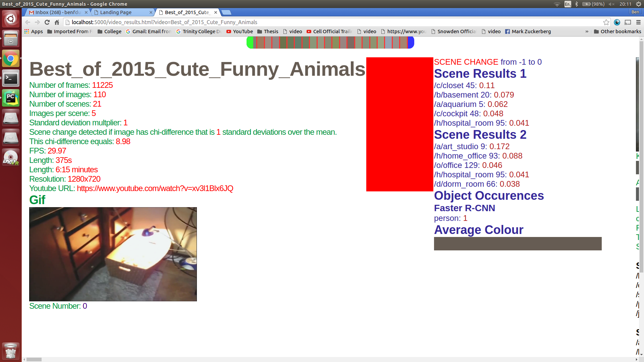
Task: Click the Apps grid bookmark icon
Action: point(27,32)
